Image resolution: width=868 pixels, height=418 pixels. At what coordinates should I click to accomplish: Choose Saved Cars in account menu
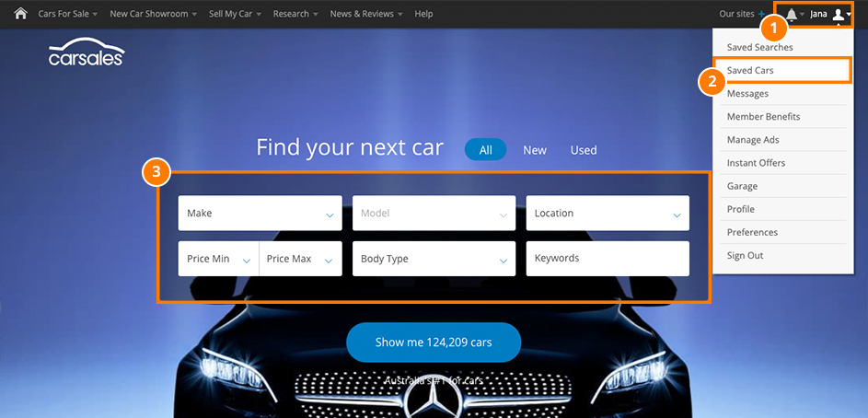coord(782,70)
